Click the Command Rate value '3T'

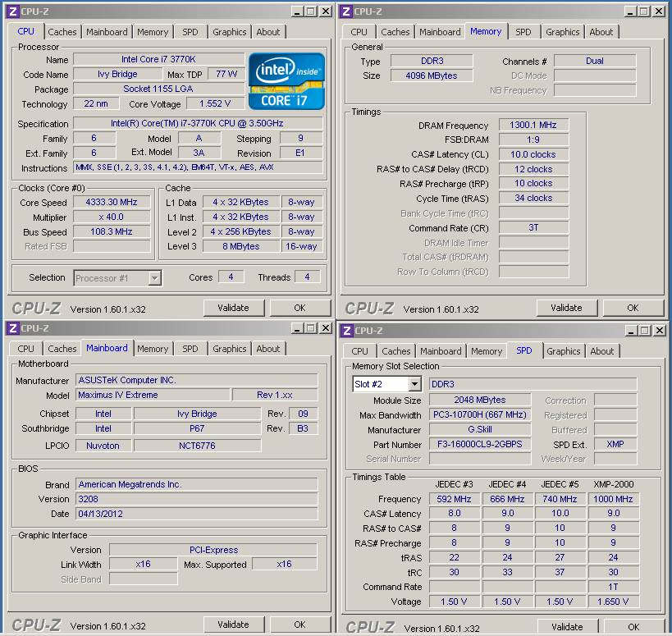[x=533, y=227]
